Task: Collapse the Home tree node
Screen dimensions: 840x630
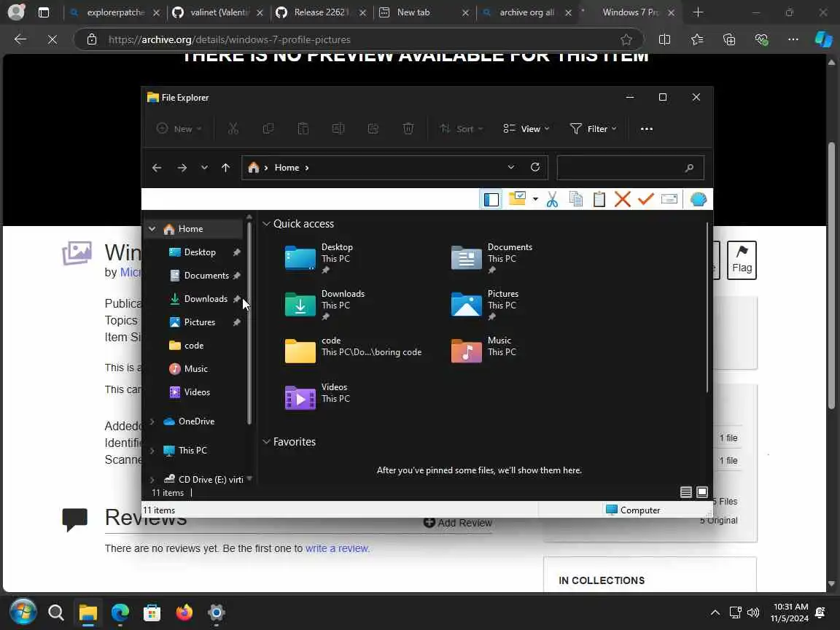Action: click(152, 229)
